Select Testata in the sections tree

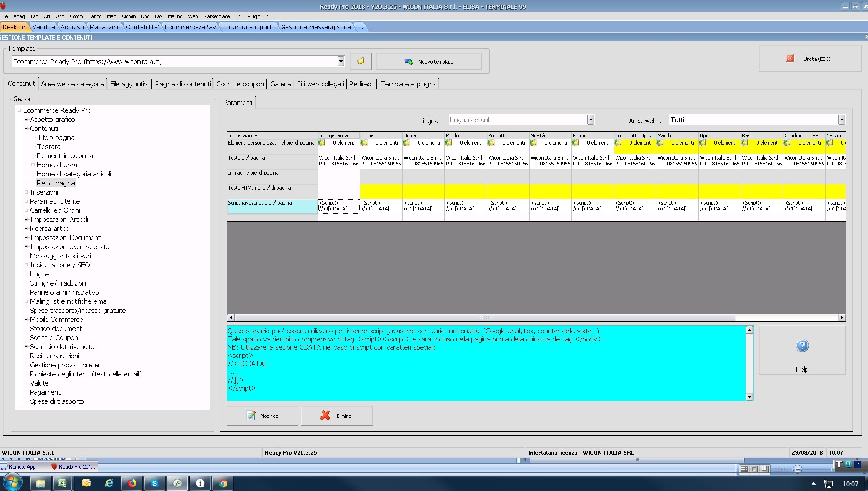pyautogui.click(x=48, y=147)
